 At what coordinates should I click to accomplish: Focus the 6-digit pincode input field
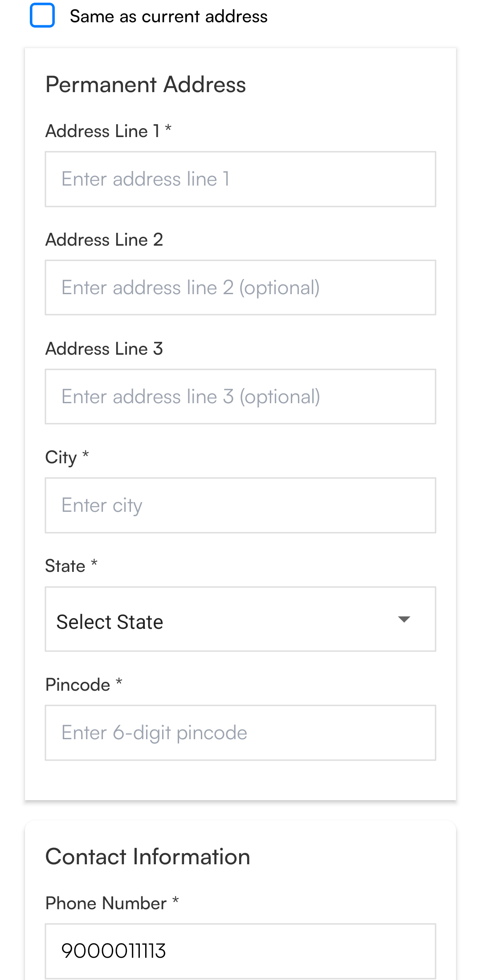[240, 733]
